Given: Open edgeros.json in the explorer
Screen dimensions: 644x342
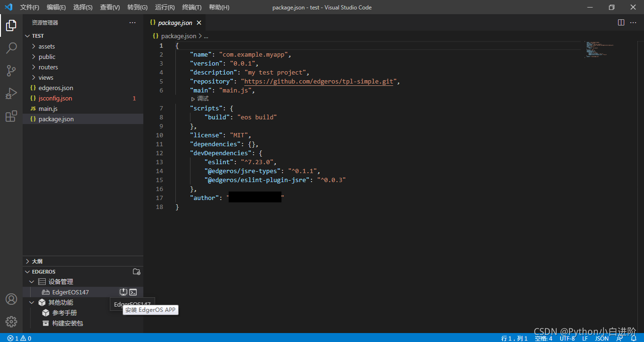Looking at the screenshot, I should click(x=83, y=88).
